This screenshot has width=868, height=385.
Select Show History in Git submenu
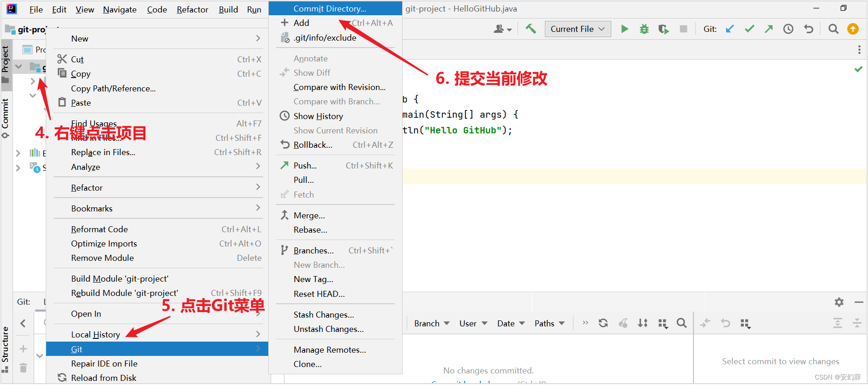point(335,116)
